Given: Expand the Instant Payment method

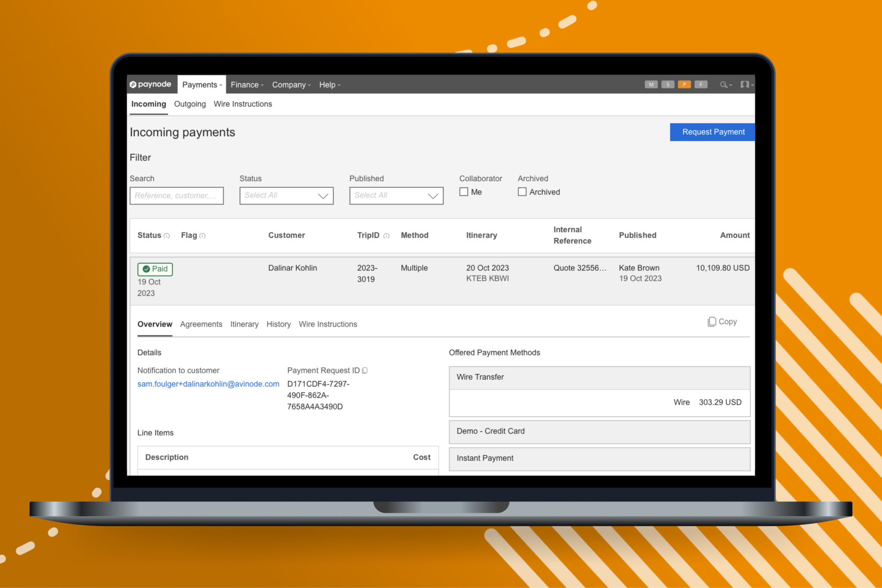Looking at the screenshot, I should click(x=599, y=459).
